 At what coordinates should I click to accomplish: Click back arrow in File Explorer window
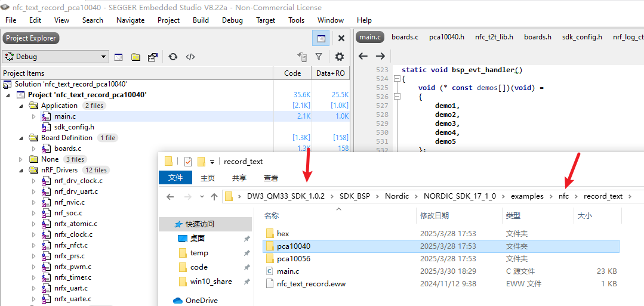point(170,196)
